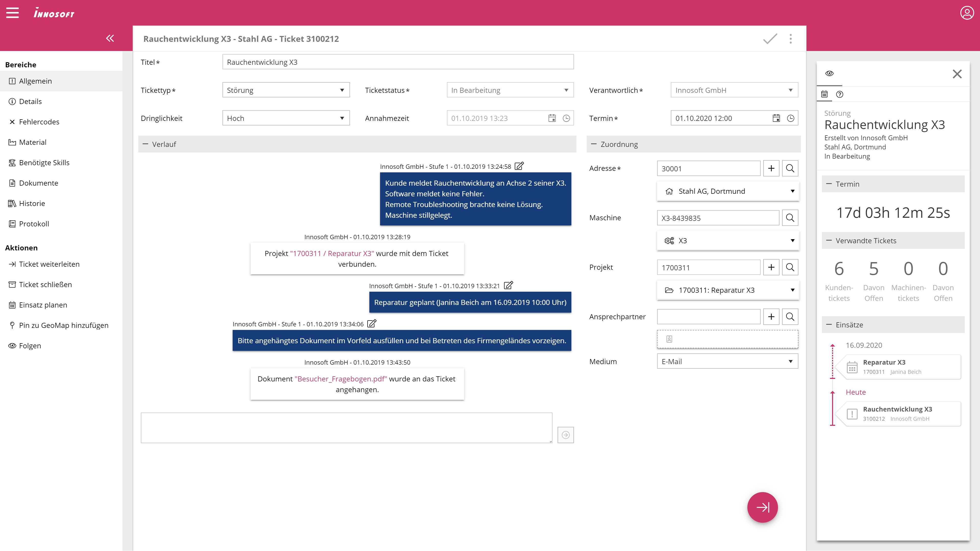This screenshot has width=980, height=551.
Task: Open the Medium E-Mail dropdown
Action: pyautogui.click(x=727, y=362)
